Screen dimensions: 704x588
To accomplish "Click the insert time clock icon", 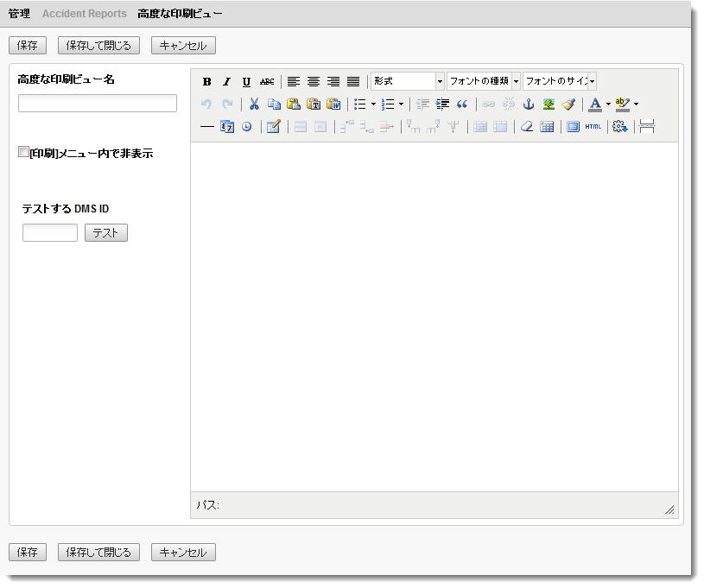I will 245,127.
